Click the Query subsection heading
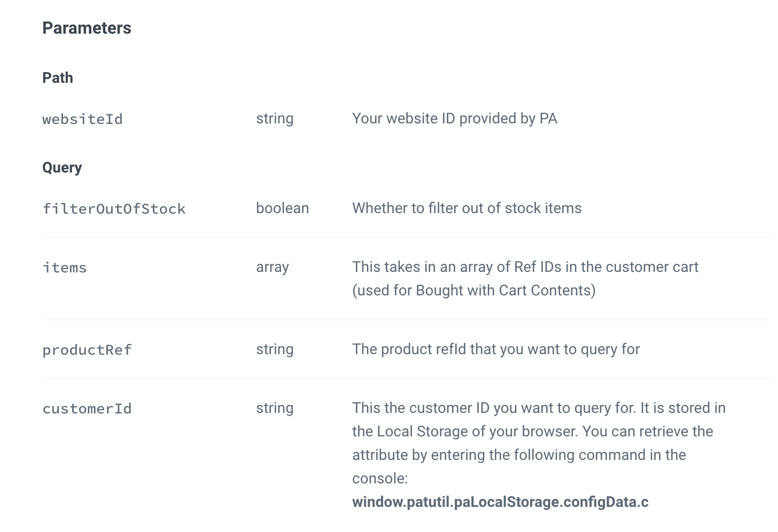Viewport: 778px width, 532px height. pyautogui.click(x=62, y=168)
